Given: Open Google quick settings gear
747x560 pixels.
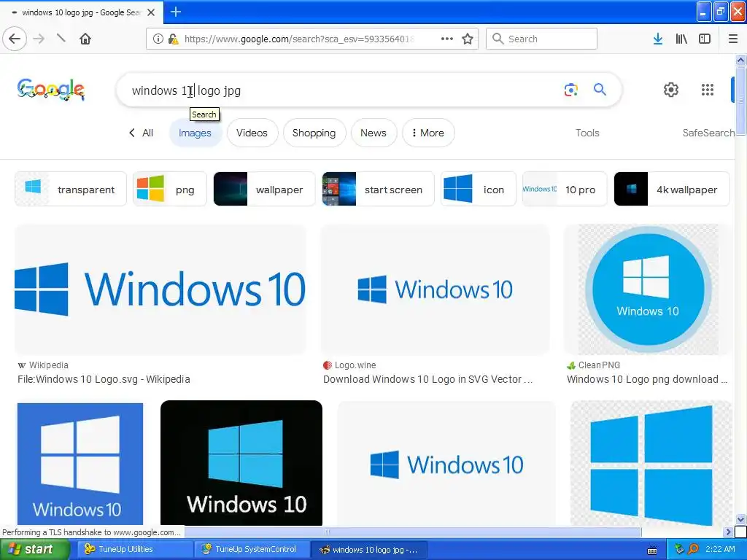Looking at the screenshot, I should tap(671, 90).
